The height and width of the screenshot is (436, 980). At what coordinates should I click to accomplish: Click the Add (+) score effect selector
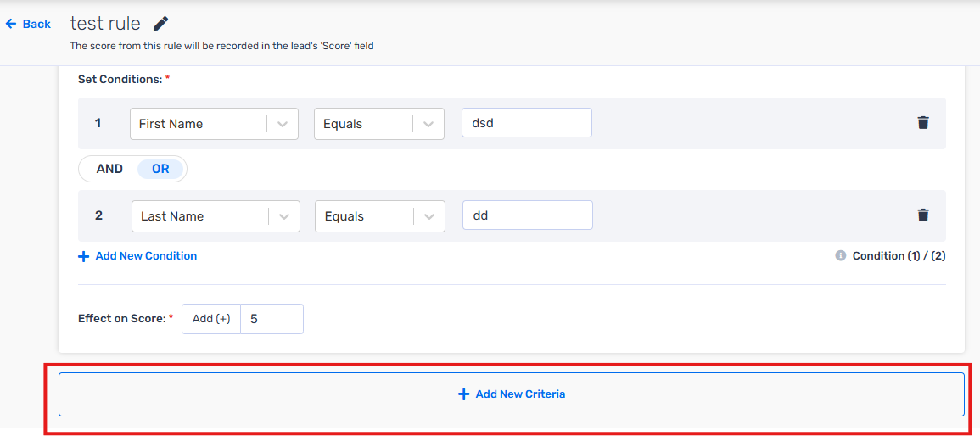pyautogui.click(x=211, y=319)
